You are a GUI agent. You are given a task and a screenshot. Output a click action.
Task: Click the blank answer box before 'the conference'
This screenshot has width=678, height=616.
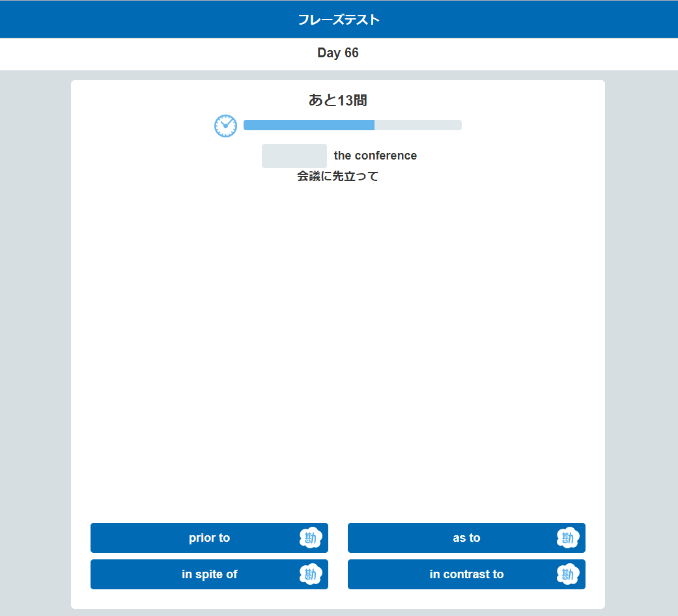point(294,156)
